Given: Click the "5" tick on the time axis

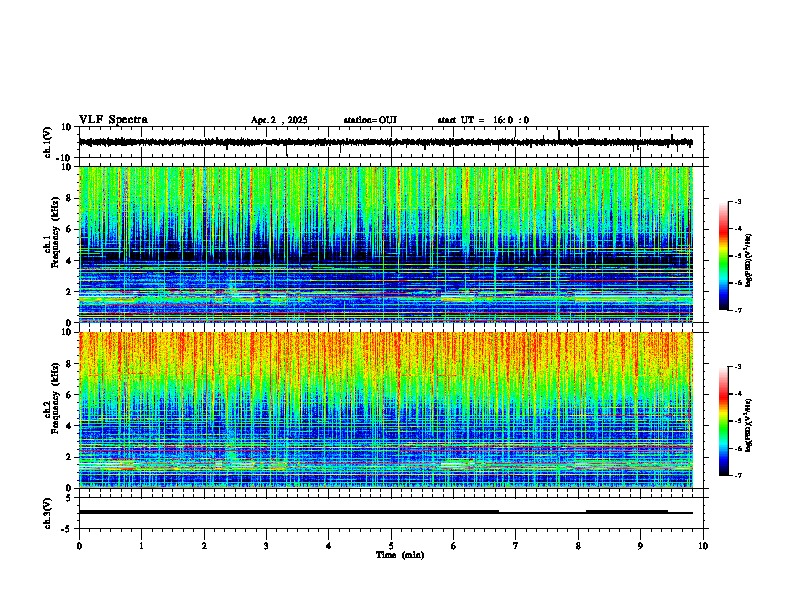Looking at the screenshot, I should click(x=391, y=546).
